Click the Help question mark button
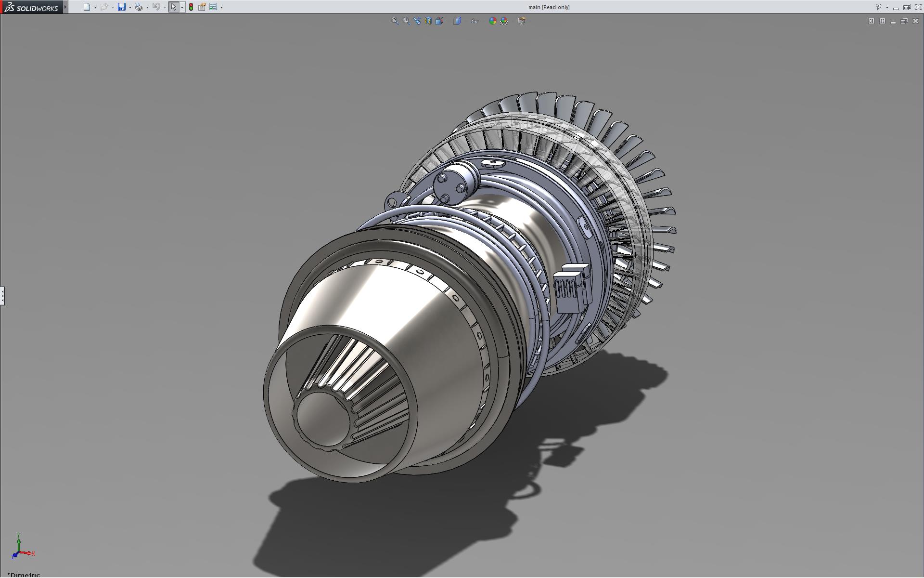The width and height of the screenshot is (924, 578). (878, 7)
